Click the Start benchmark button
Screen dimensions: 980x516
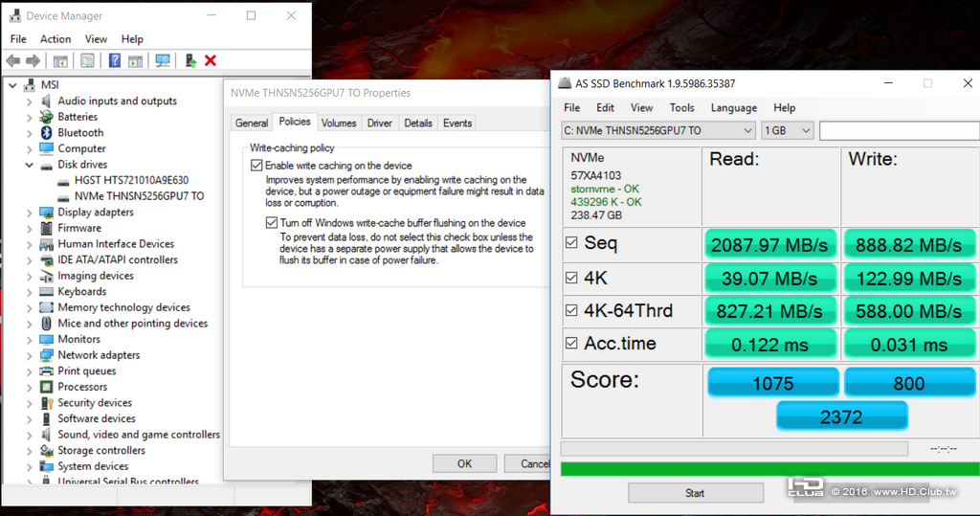tap(695, 493)
